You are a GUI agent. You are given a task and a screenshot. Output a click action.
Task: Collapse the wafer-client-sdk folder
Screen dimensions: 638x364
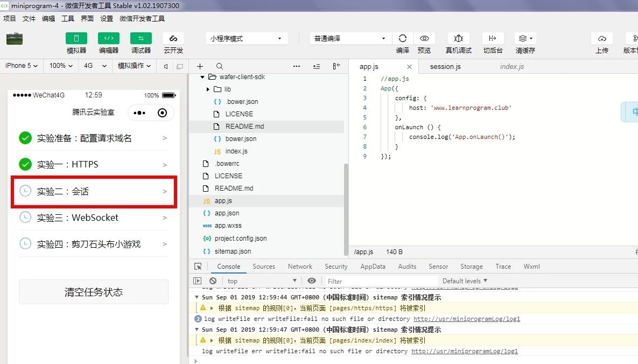point(202,77)
